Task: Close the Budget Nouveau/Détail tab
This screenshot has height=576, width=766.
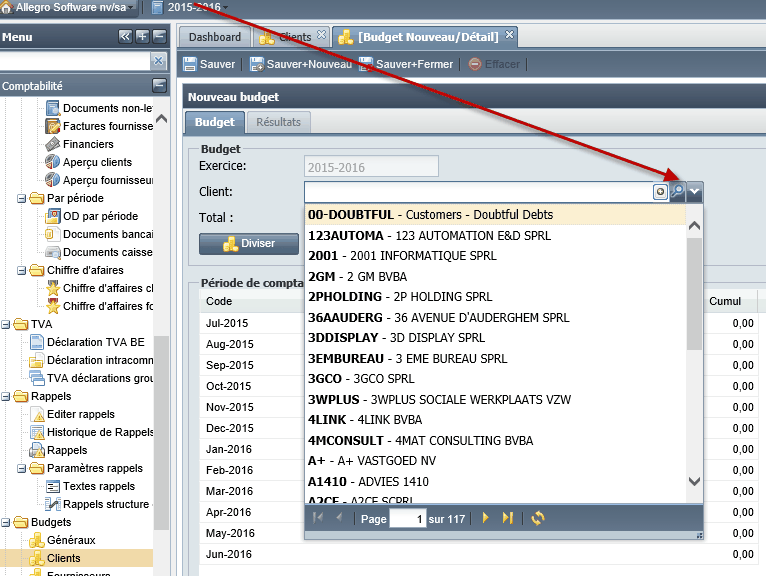Action: click(x=509, y=35)
